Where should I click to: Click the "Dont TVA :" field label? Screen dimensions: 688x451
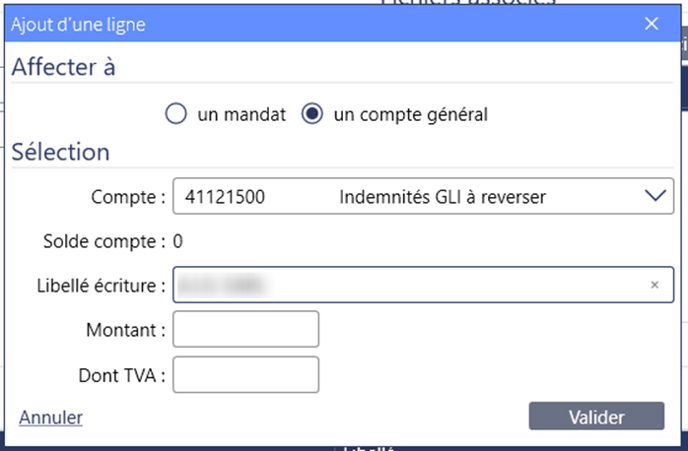[x=120, y=374]
